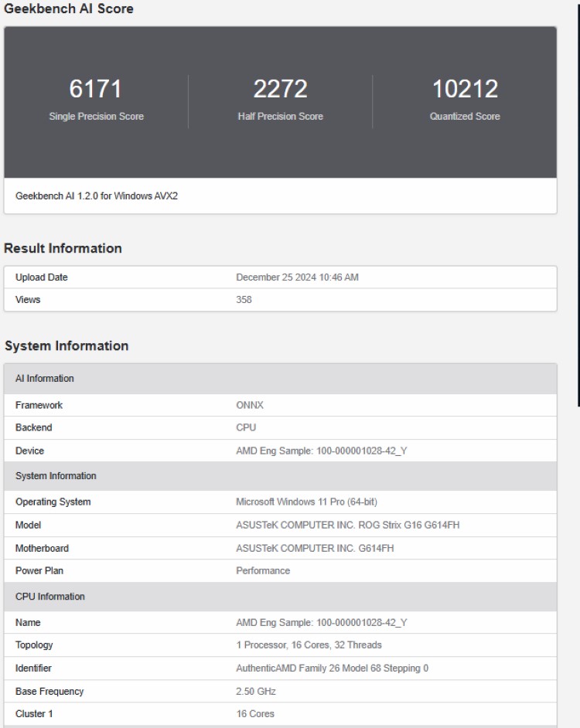Viewport: 580px width, 728px height.
Task: Click the Cluster 1 label
Action: coord(34,713)
